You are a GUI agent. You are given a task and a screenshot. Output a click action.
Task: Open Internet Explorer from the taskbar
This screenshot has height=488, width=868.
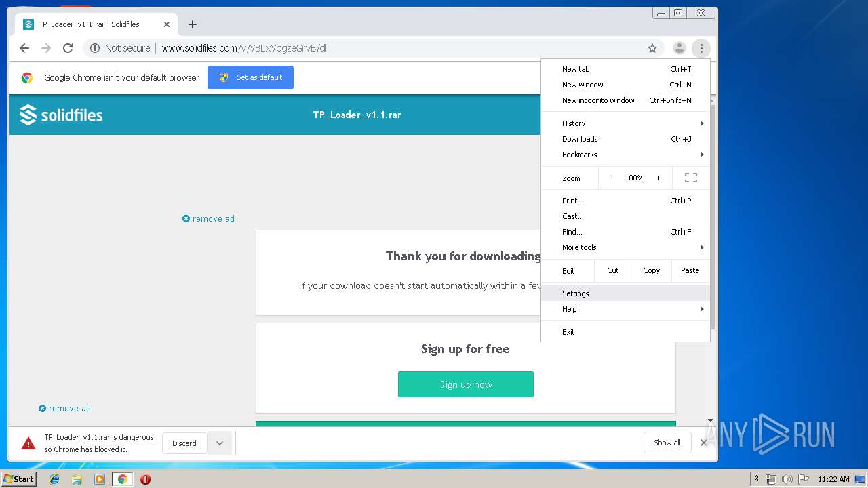tap(54, 479)
